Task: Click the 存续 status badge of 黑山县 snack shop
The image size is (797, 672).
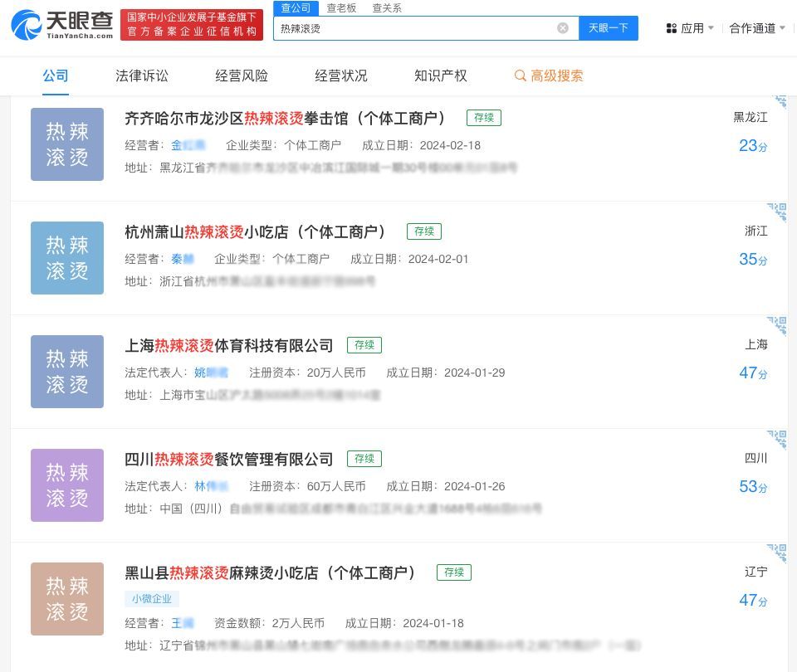Action: pos(454,573)
